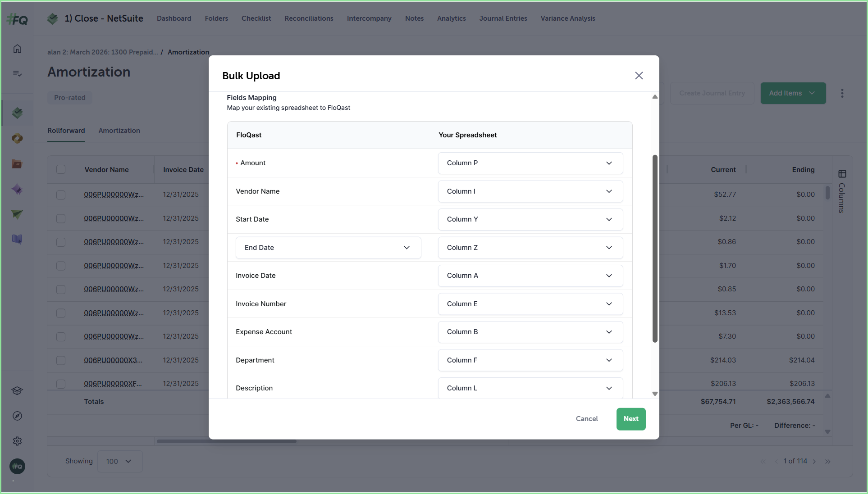The height and width of the screenshot is (494, 868).
Task: Open Reconciliations in top navigation
Action: click(x=309, y=18)
